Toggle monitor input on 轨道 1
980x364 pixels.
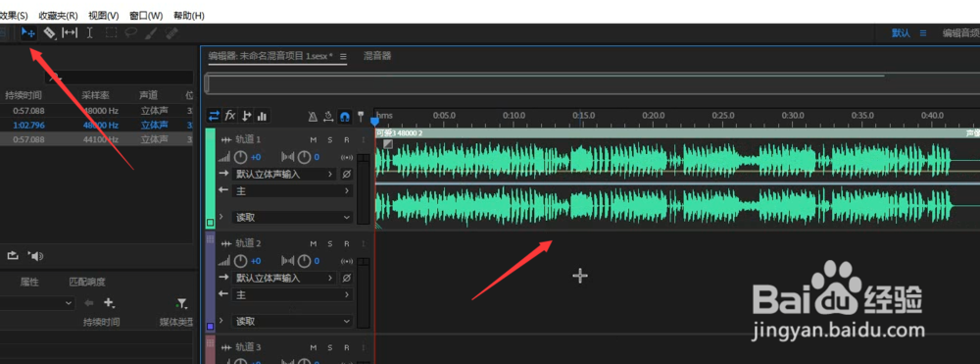tap(347, 157)
